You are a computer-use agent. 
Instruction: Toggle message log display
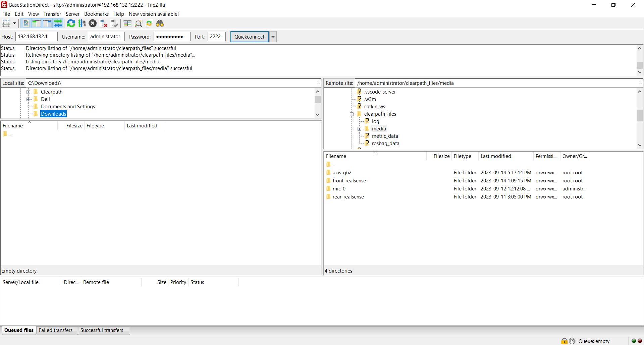[x=26, y=23]
